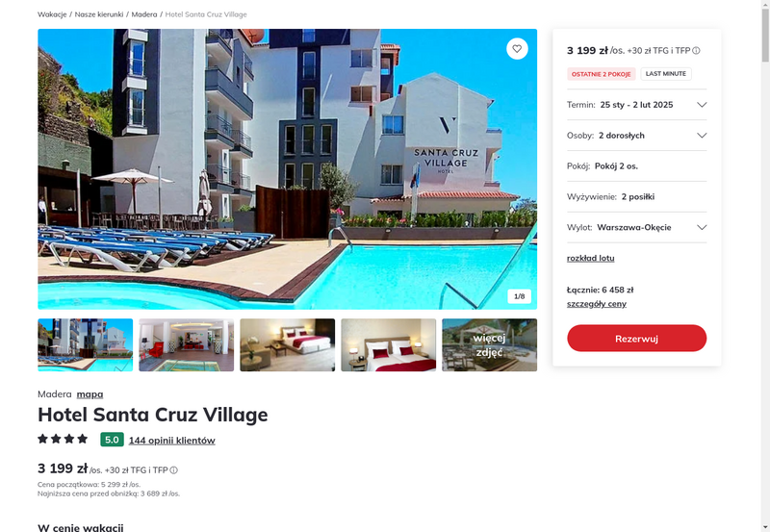Select the lobby photo thumbnail
Screen dimensions: 770x532
pyautogui.click(x=186, y=345)
